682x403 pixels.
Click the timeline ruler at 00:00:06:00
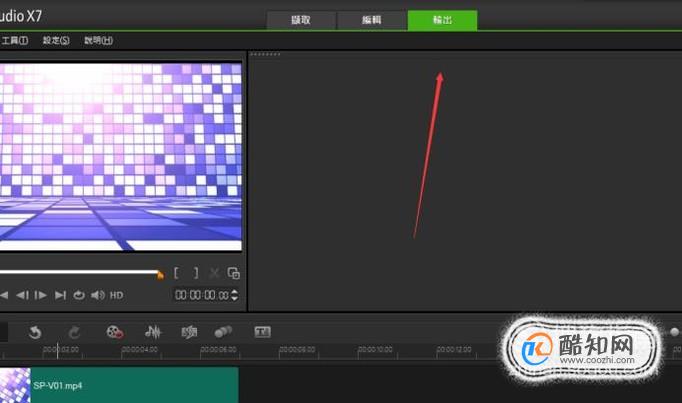(x=218, y=350)
